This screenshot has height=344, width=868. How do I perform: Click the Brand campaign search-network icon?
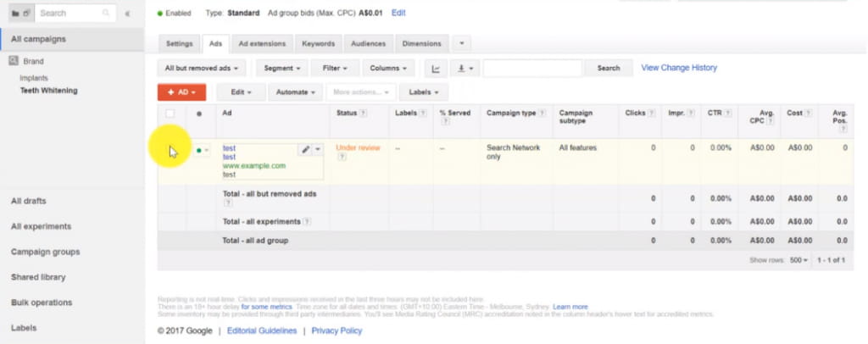tap(14, 61)
